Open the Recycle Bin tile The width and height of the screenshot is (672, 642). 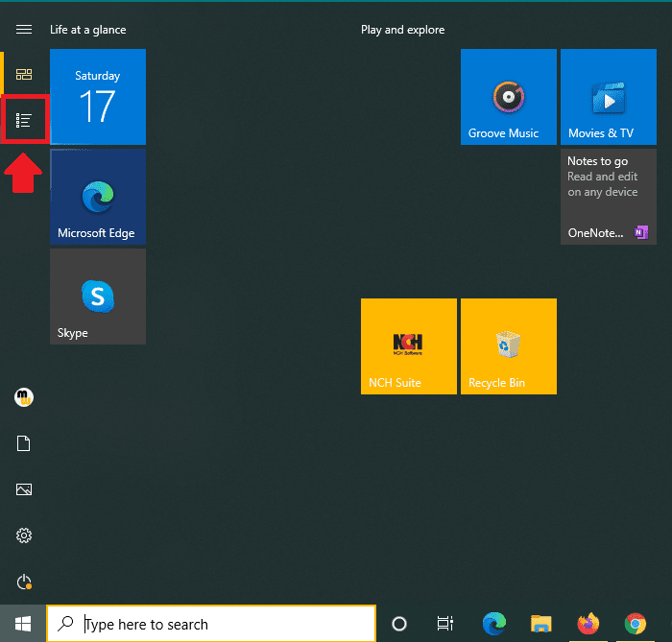tap(508, 346)
